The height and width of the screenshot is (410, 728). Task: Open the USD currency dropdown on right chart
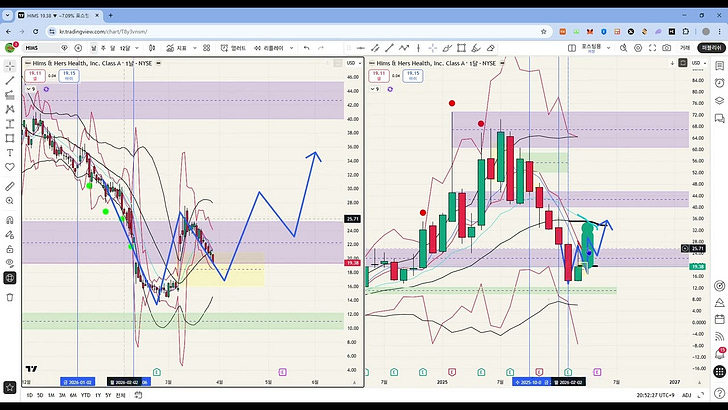699,63
